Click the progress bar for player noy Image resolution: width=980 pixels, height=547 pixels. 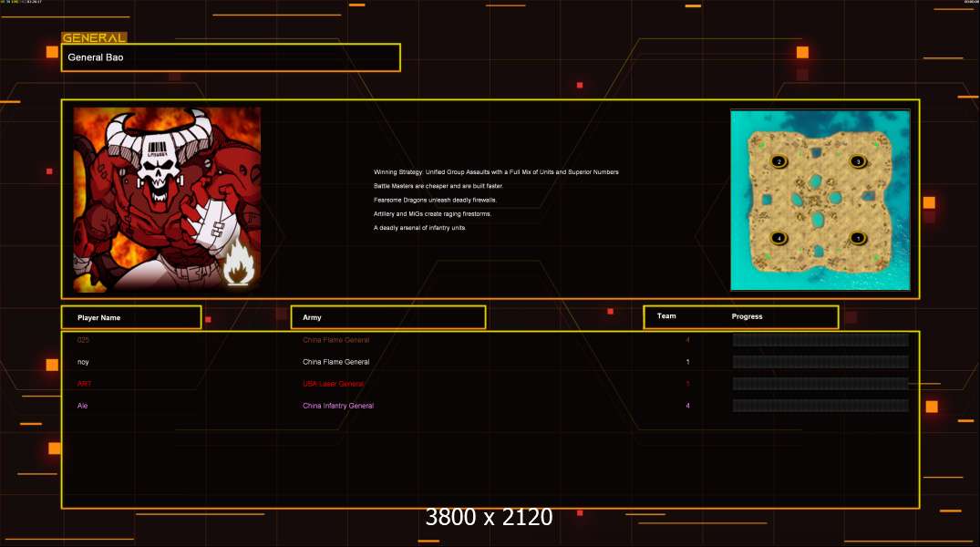(820, 362)
